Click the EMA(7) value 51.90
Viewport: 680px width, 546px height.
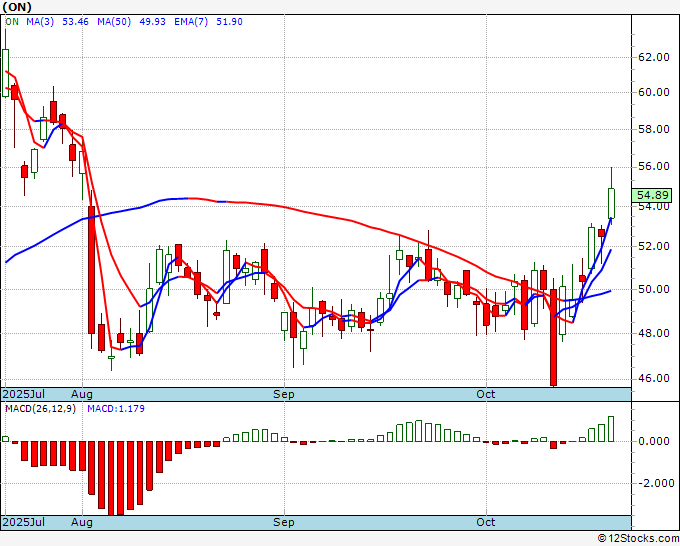(x=229, y=22)
